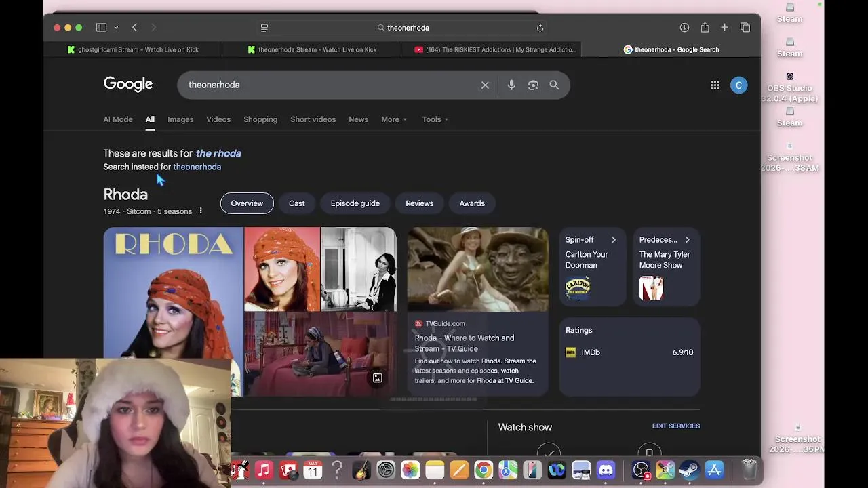Switch to AI Mode results
Screen dimensions: 868x488
pos(118,119)
